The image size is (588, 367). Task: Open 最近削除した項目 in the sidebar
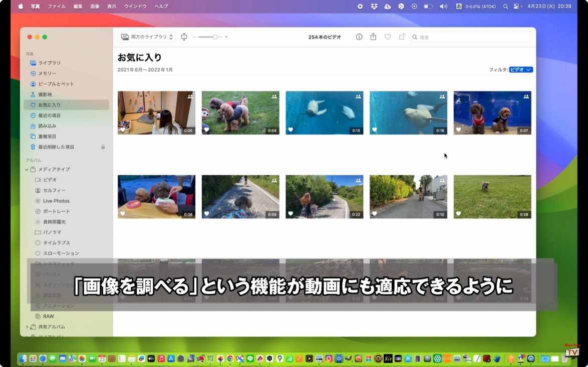coord(67,147)
